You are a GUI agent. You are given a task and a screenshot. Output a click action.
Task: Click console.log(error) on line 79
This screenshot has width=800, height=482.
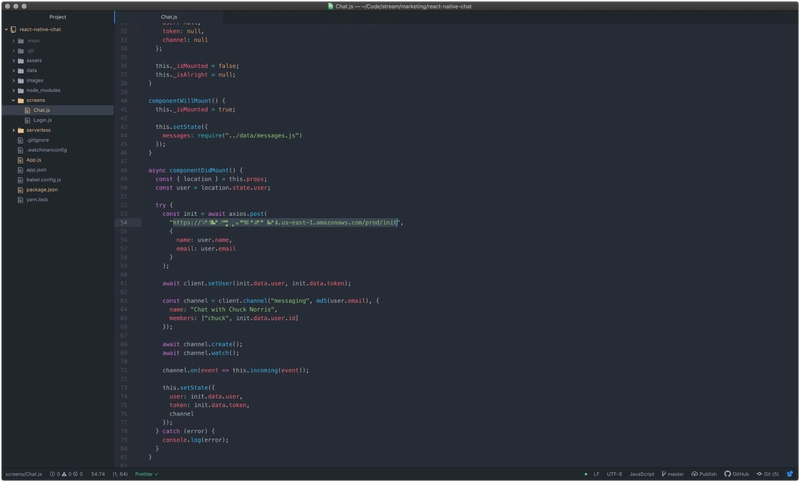pos(195,440)
